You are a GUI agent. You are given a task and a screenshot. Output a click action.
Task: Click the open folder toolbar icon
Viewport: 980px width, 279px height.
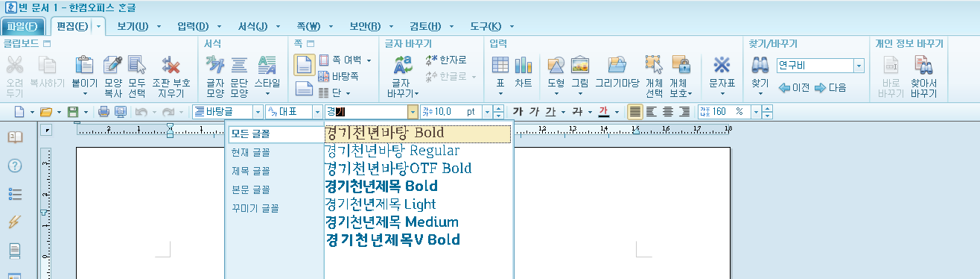pos(46,111)
